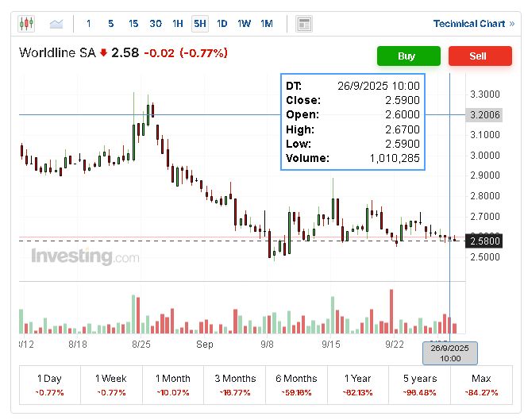524x420 pixels.
Task: Choose the 6 Months range
Action: (x=296, y=385)
